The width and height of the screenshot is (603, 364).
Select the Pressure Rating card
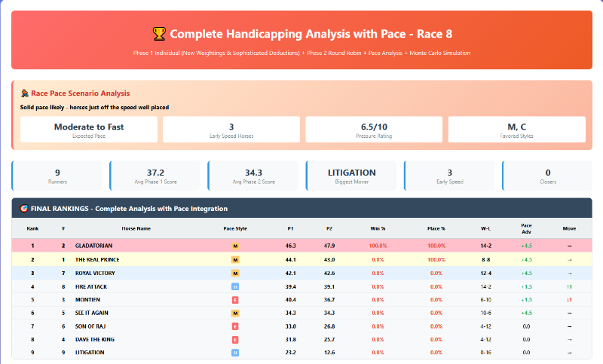click(x=374, y=130)
